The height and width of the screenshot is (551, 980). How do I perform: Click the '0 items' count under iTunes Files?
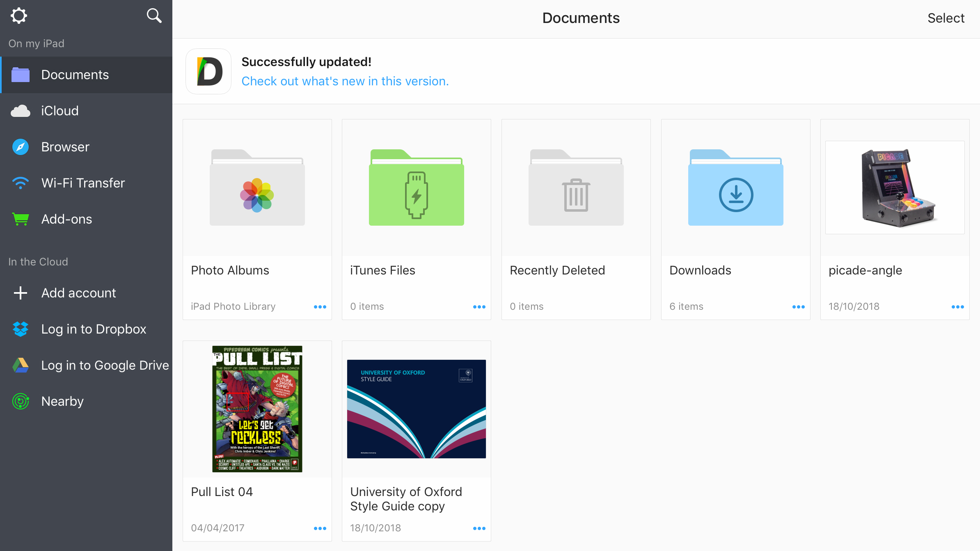tap(367, 306)
